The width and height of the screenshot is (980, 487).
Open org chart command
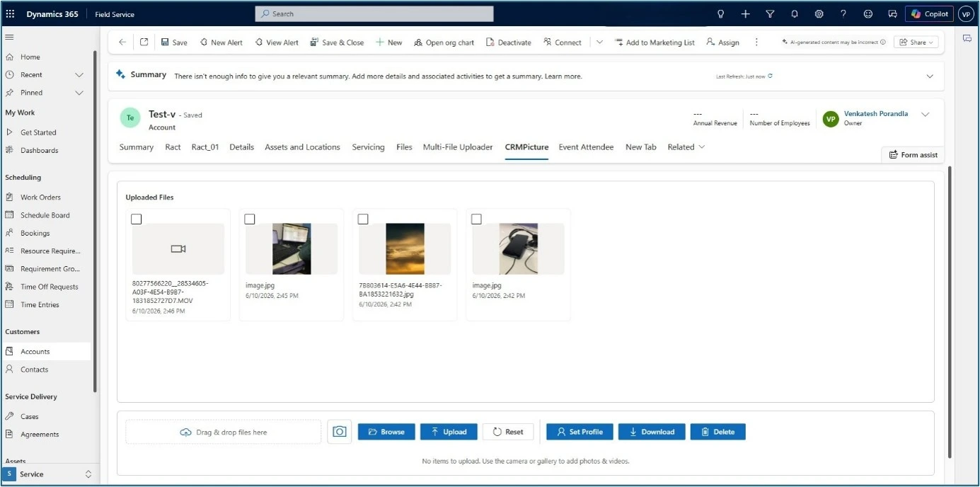(x=444, y=42)
